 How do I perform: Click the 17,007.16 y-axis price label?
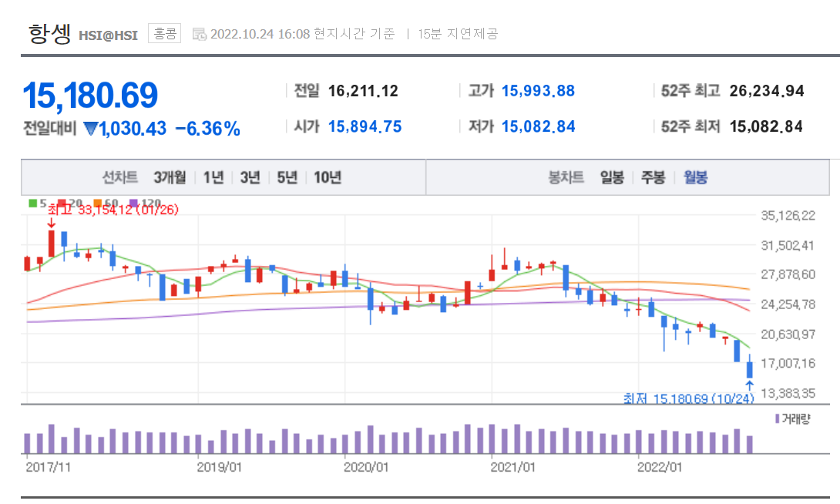coord(788,363)
